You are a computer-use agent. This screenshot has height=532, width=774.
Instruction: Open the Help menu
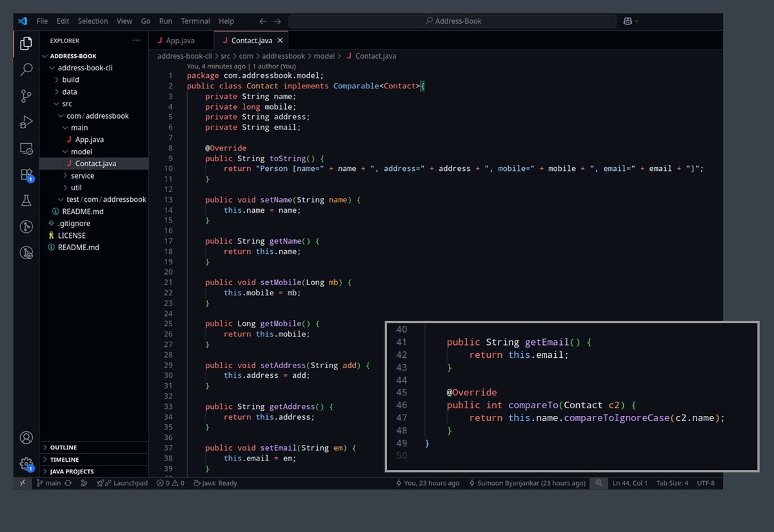pyautogui.click(x=226, y=21)
